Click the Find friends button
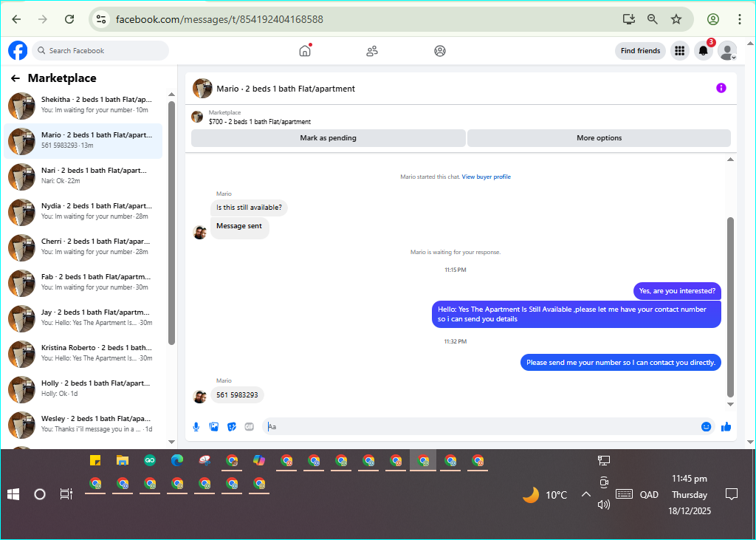 (x=640, y=51)
